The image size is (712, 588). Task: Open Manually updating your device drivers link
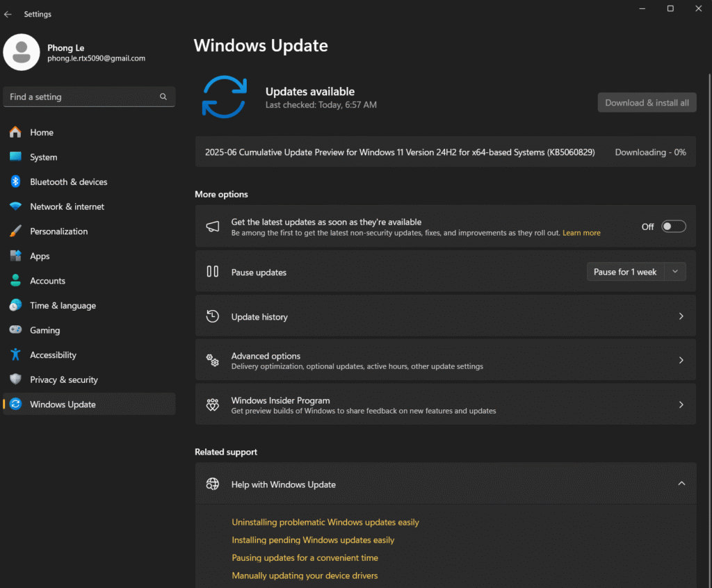pyautogui.click(x=305, y=575)
